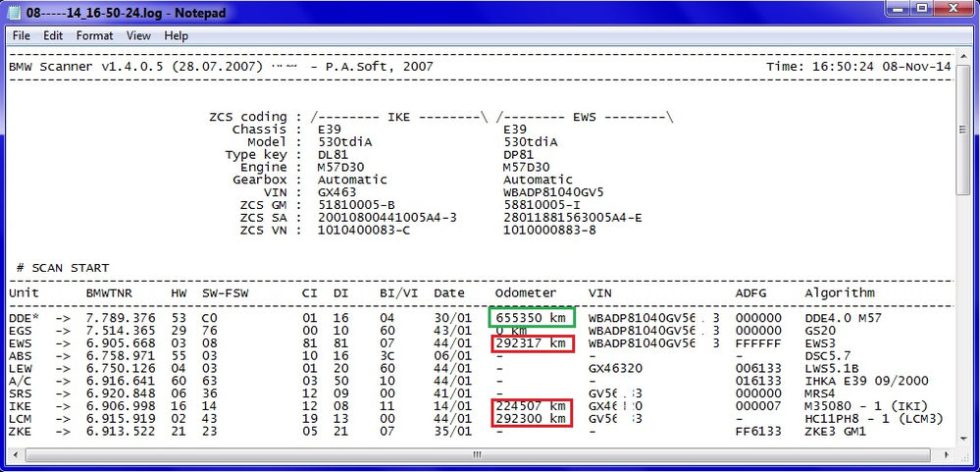The width and height of the screenshot is (980, 472).
Task: Click the EWS VIN value WBADP81040GV5
Action: point(553,192)
